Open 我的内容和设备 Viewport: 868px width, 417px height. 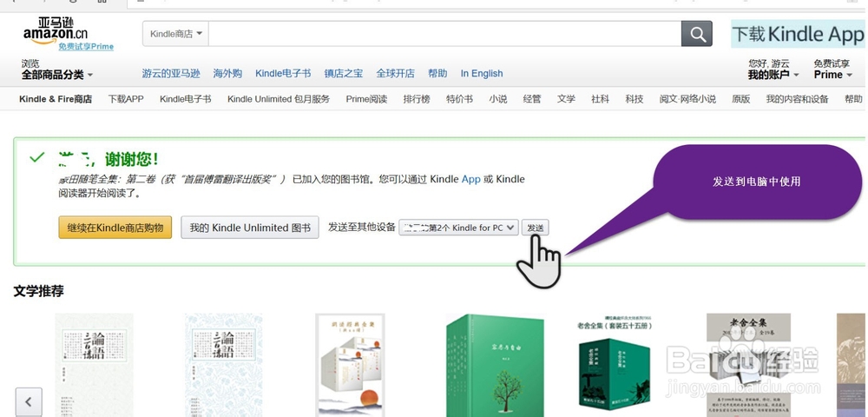797,99
